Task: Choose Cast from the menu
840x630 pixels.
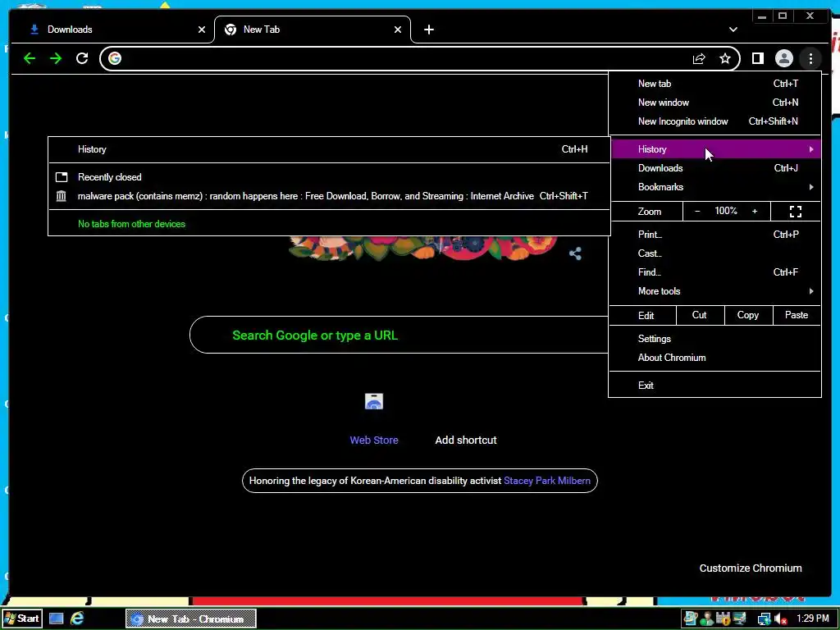Action: (715, 253)
